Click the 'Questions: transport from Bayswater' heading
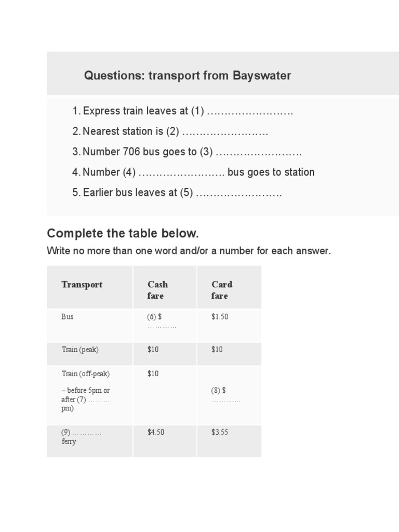399x532 pixels. tap(188, 76)
